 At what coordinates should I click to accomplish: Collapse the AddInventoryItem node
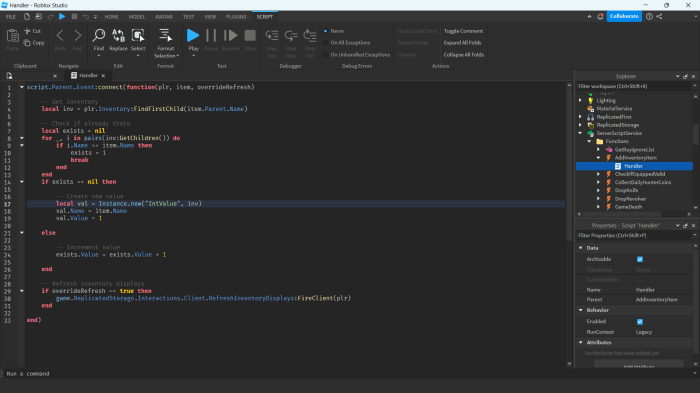[x=599, y=158]
